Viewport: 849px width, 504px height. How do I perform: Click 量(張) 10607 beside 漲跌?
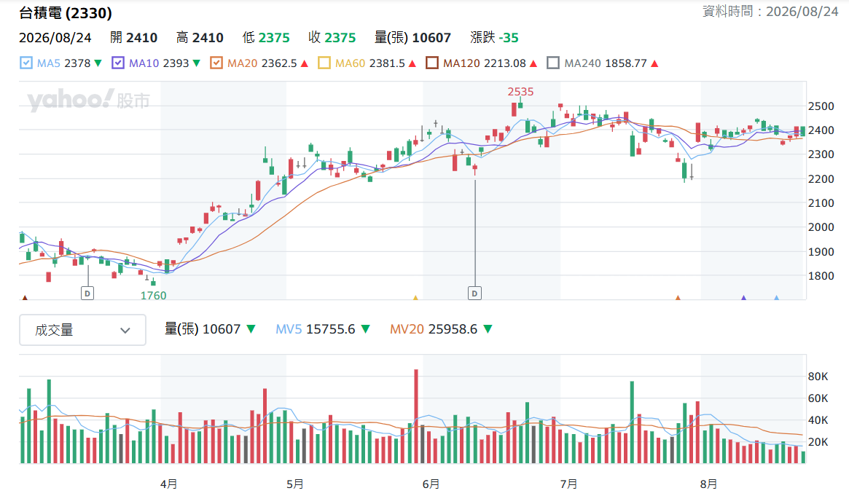tap(412, 37)
